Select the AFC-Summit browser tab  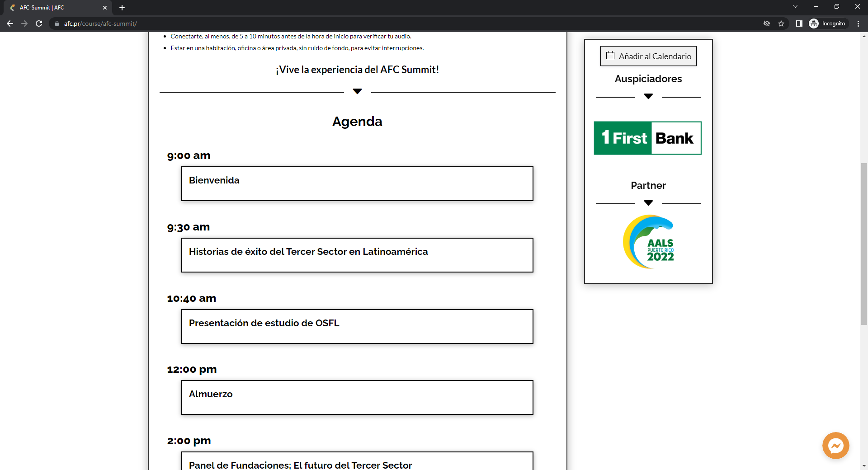point(54,8)
